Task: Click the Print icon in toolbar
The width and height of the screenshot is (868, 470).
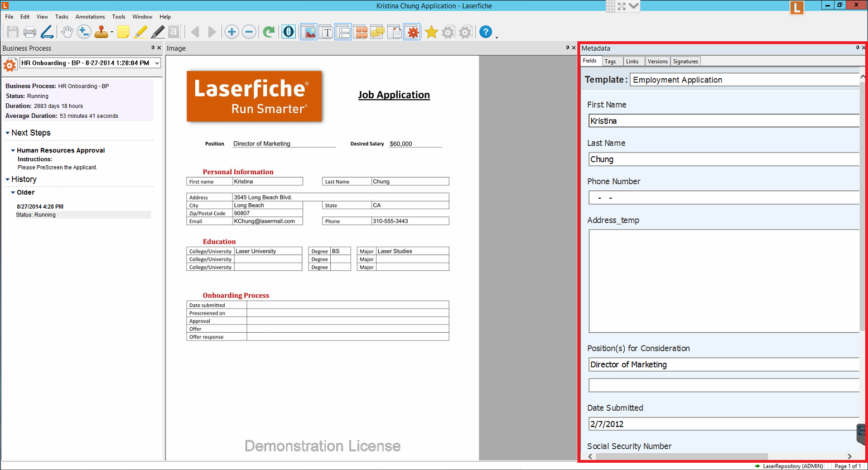Action: [30, 32]
